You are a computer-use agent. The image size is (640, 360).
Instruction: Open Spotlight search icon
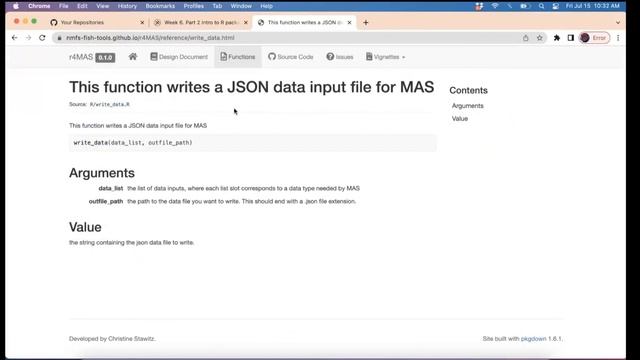pyautogui.click(x=541, y=6)
